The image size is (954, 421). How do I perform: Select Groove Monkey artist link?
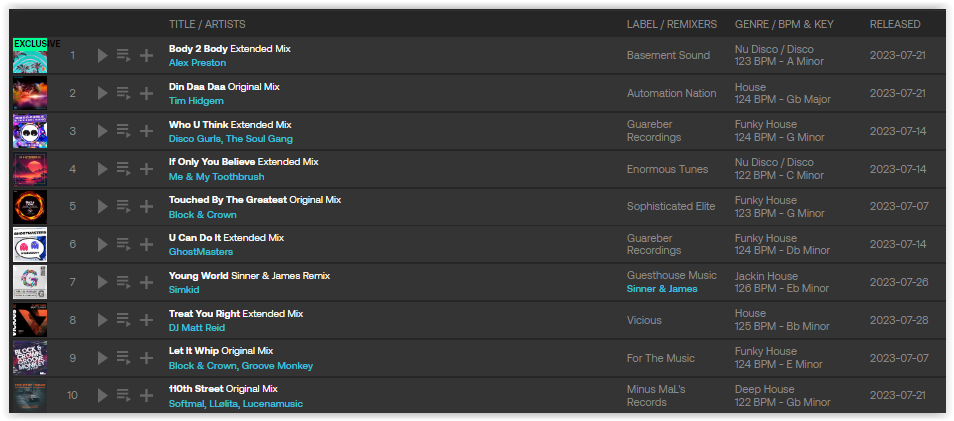pos(277,366)
